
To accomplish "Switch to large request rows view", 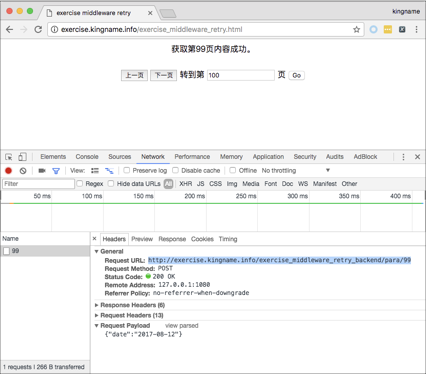I will pyautogui.click(x=95, y=171).
